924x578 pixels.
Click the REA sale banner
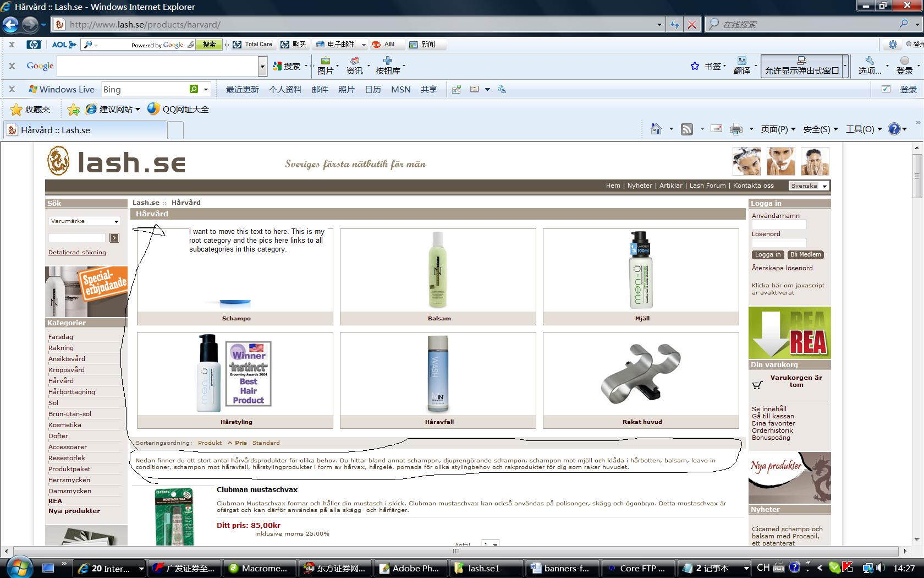[x=789, y=333]
